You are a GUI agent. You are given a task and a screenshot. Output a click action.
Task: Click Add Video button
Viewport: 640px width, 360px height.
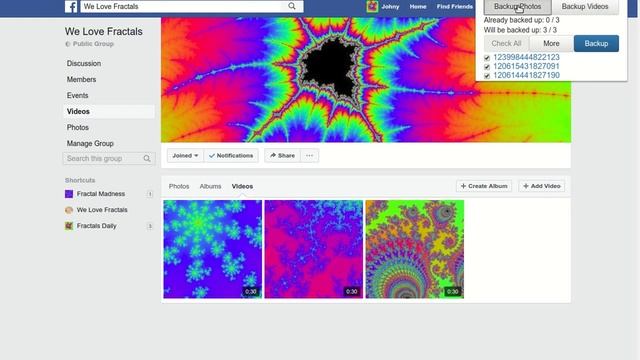click(542, 186)
